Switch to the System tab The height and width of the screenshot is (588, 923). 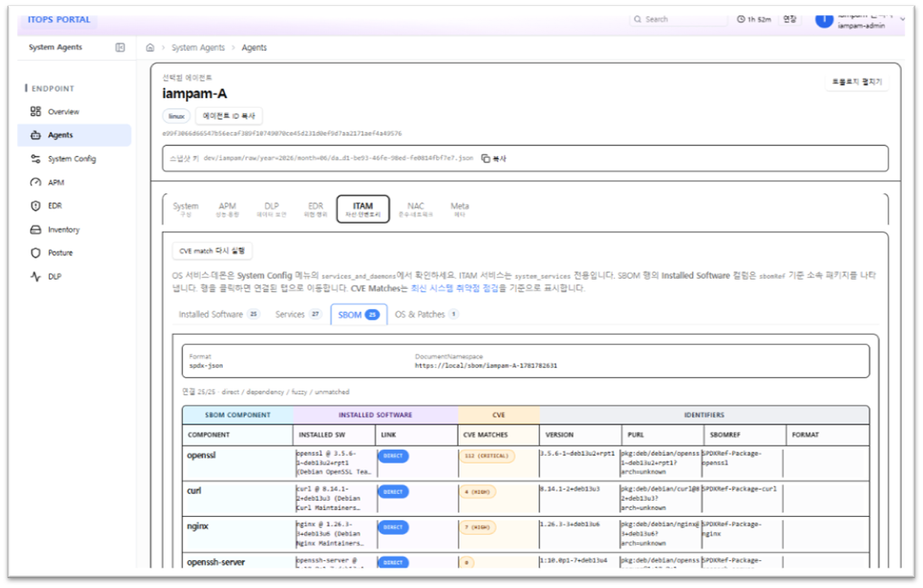click(186, 209)
